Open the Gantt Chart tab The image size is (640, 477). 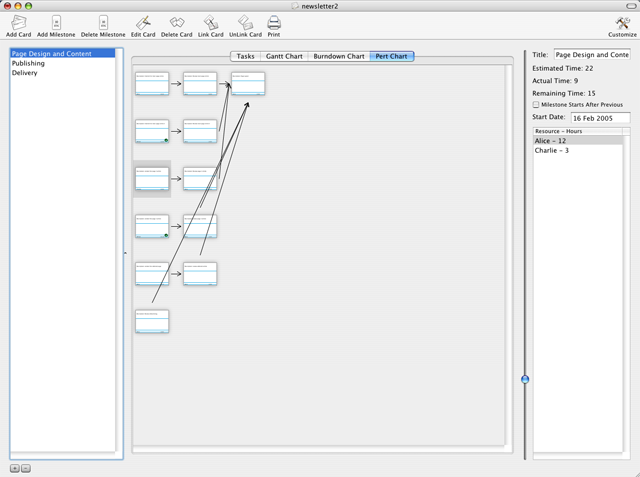pos(283,56)
